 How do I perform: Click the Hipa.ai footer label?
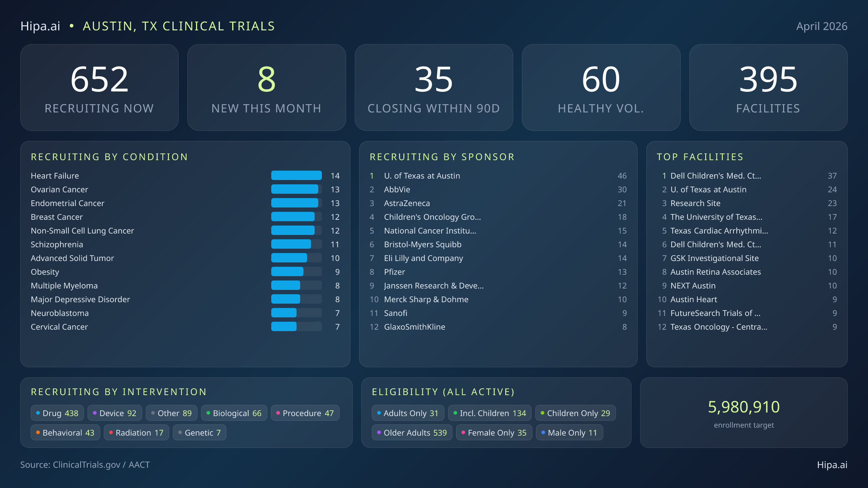coord(832,465)
